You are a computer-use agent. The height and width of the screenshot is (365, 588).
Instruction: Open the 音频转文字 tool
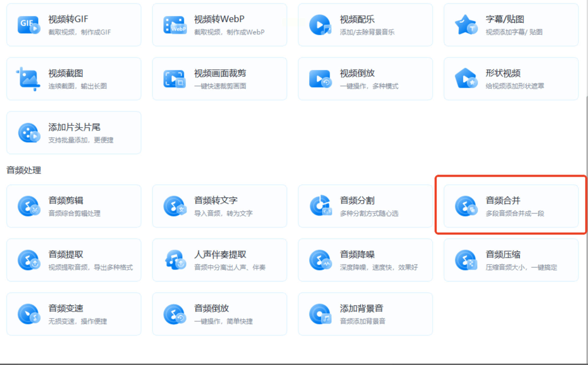[x=219, y=206]
